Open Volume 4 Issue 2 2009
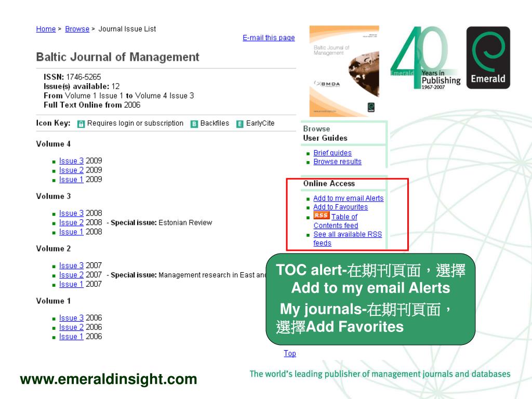Screen dimensions: 532x399 pyautogui.click(x=71, y=170)
